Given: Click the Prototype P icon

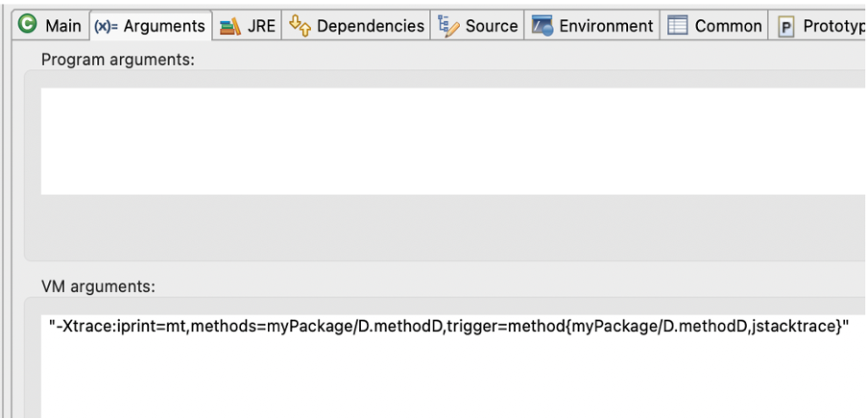Looking at the screenshot, I should pyautogui.click(x=786, y=26).
